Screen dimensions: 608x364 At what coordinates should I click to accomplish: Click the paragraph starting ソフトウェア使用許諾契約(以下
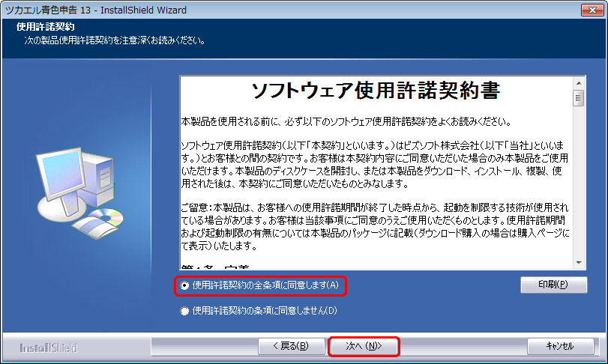375,165
